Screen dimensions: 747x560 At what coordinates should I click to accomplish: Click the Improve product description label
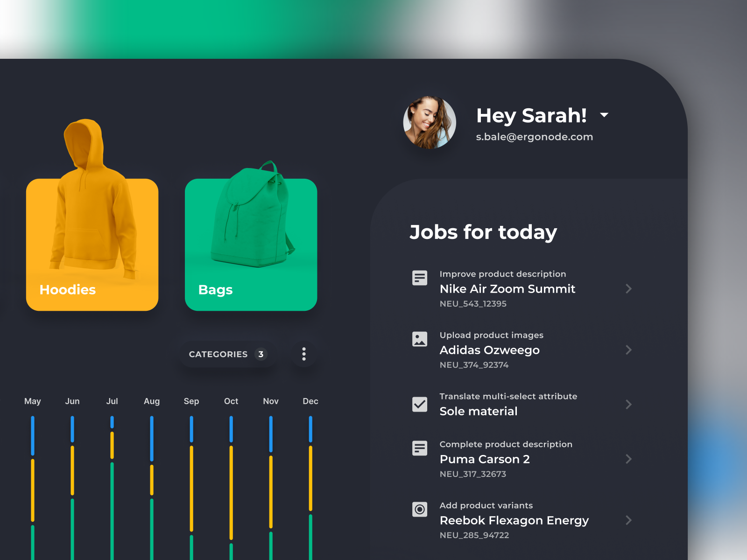(x=503, y=274)
